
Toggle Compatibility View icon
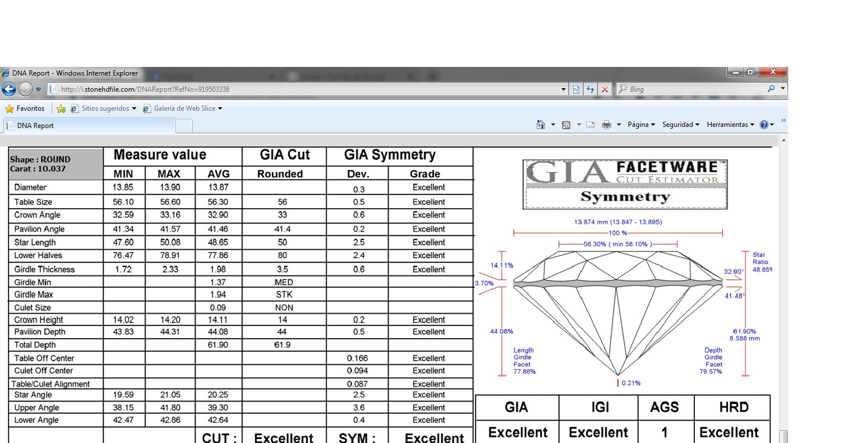pyautogui.click(x=576, y=89)
